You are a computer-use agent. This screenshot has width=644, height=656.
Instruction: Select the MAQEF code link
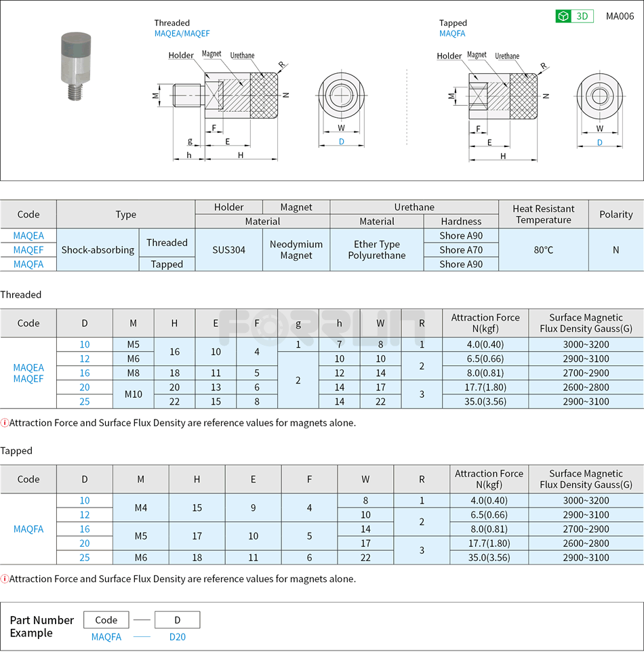pyautogui.click(x=28, y=250)
